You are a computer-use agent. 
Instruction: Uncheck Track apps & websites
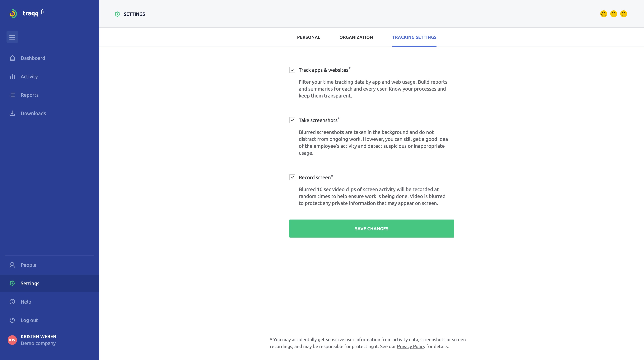292,70
